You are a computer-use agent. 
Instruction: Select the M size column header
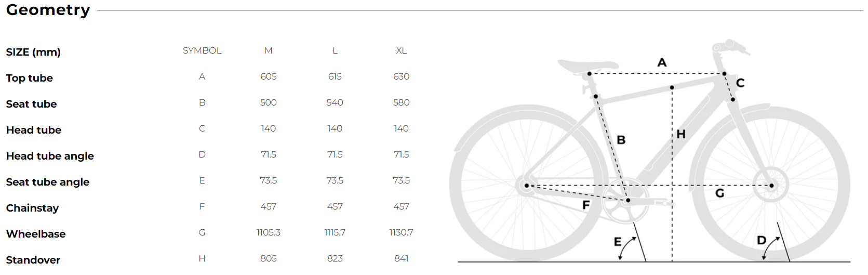pos(268,50)
